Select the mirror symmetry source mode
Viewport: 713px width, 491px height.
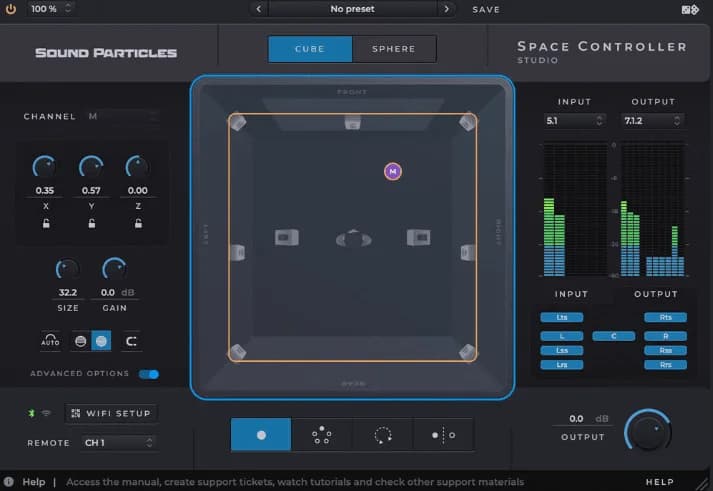443,435
